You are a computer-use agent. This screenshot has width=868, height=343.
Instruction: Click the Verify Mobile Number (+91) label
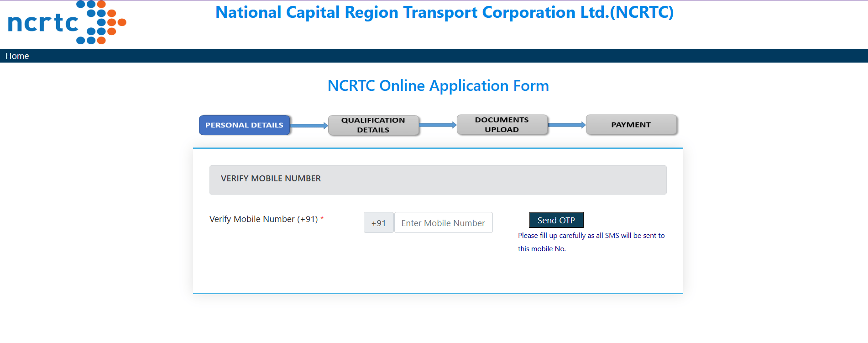click(263, 219)
